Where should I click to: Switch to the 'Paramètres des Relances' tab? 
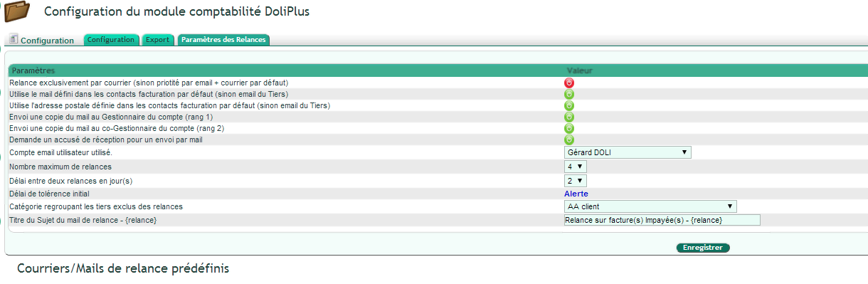tap(223, 40)
